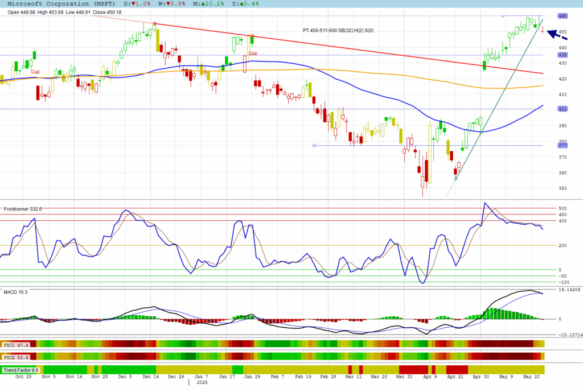Click the Oct 25 date label
The width and height of the screenshot is (583, 392).
(x=23, y=377)
